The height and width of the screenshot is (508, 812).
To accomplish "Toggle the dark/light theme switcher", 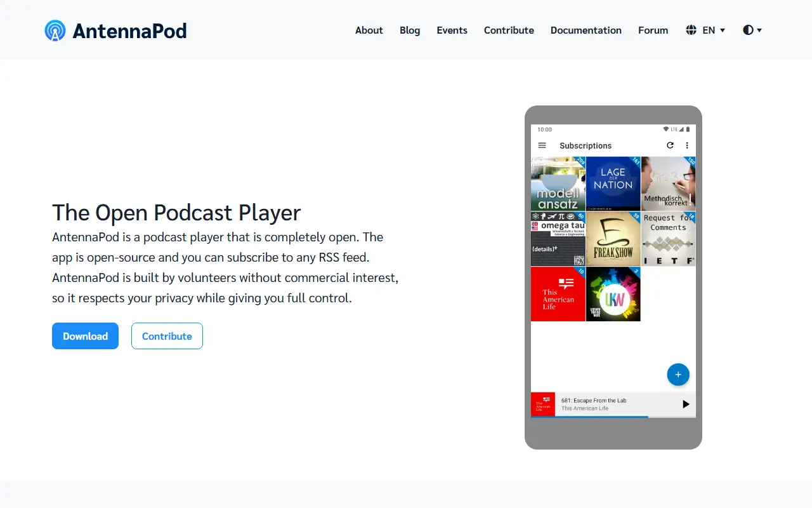I will [752, 30].
